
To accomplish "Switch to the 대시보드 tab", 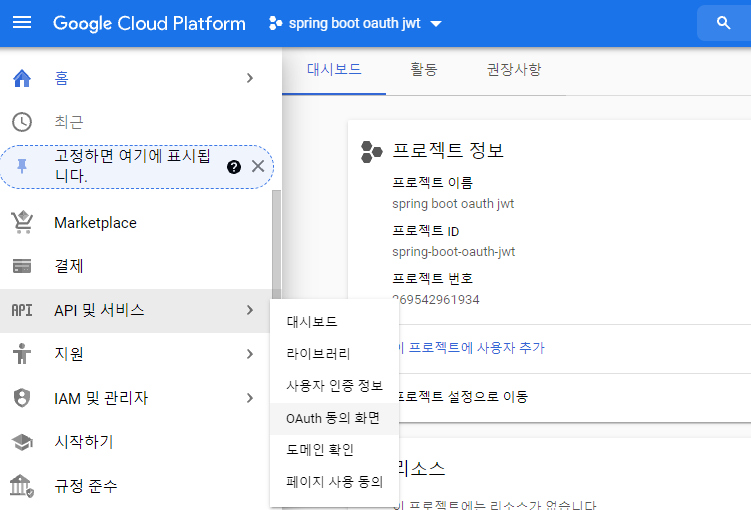I will pos(334,70).
